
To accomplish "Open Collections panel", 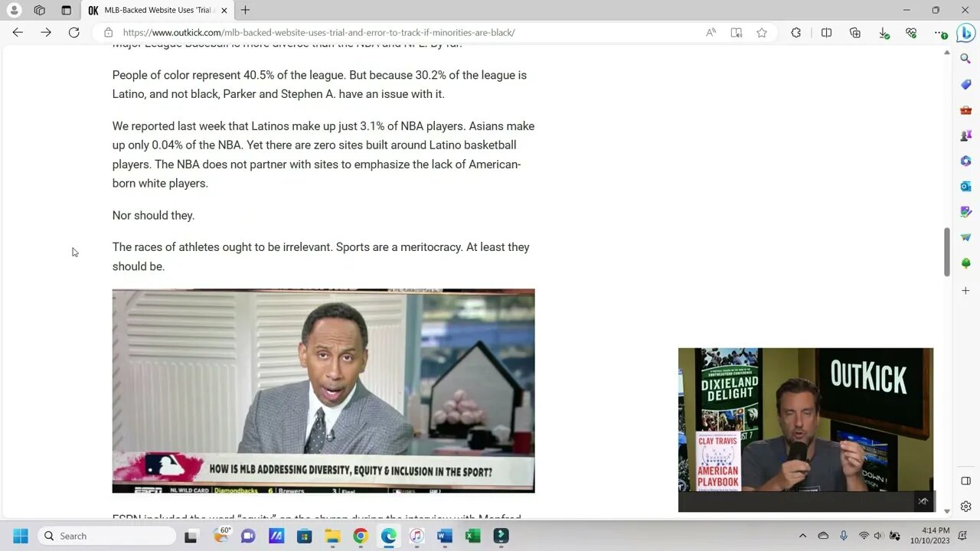I will [855, 32].
